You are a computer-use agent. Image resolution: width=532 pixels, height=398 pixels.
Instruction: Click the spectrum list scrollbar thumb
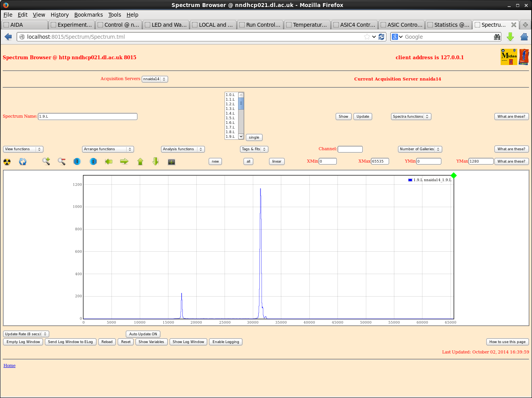click(241, 104)
